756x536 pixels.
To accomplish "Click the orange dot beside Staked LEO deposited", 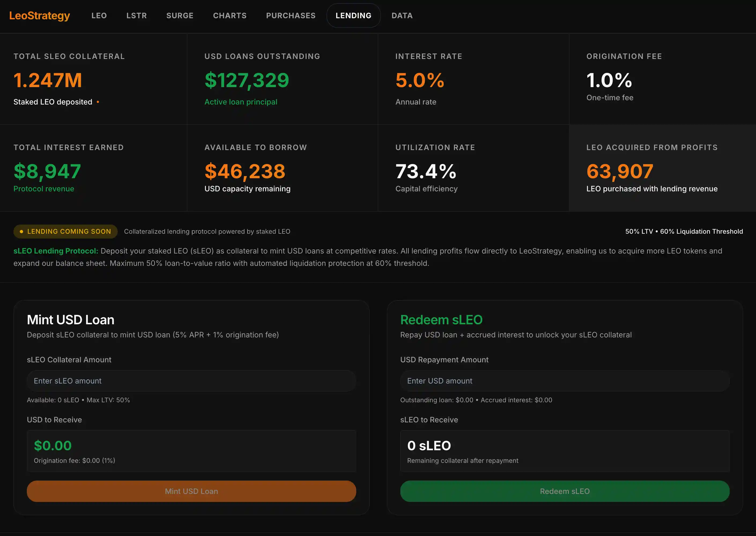I will click(98, 102).
